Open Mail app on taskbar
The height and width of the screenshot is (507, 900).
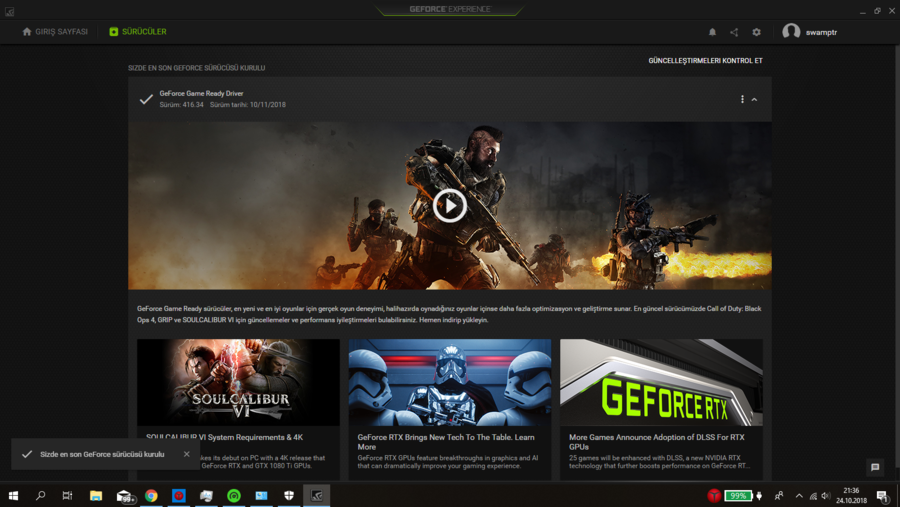[x=124, y=496]
